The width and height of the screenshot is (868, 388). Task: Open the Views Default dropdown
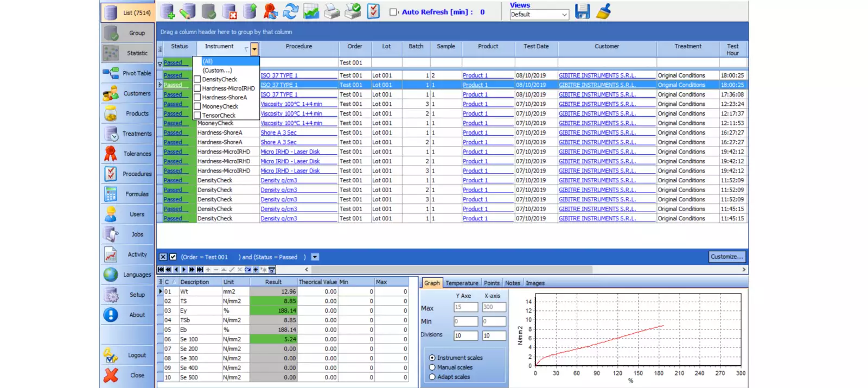tap(564, 15)
